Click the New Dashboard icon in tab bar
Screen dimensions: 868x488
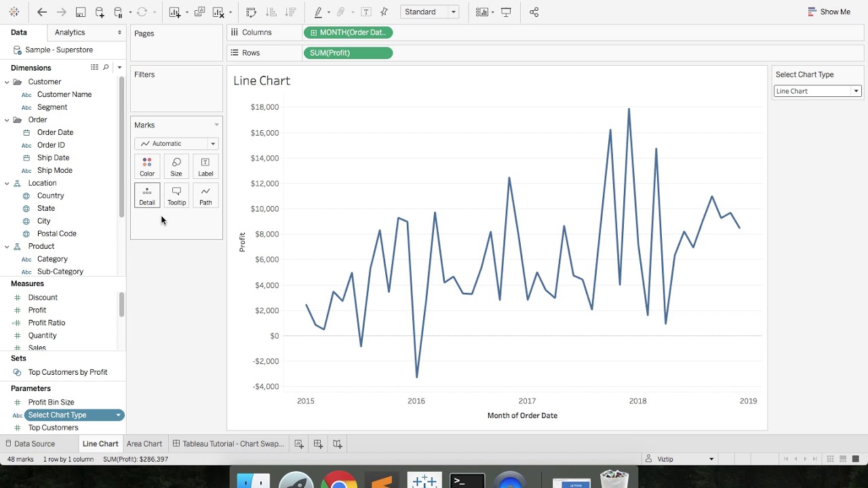(318, 444)
